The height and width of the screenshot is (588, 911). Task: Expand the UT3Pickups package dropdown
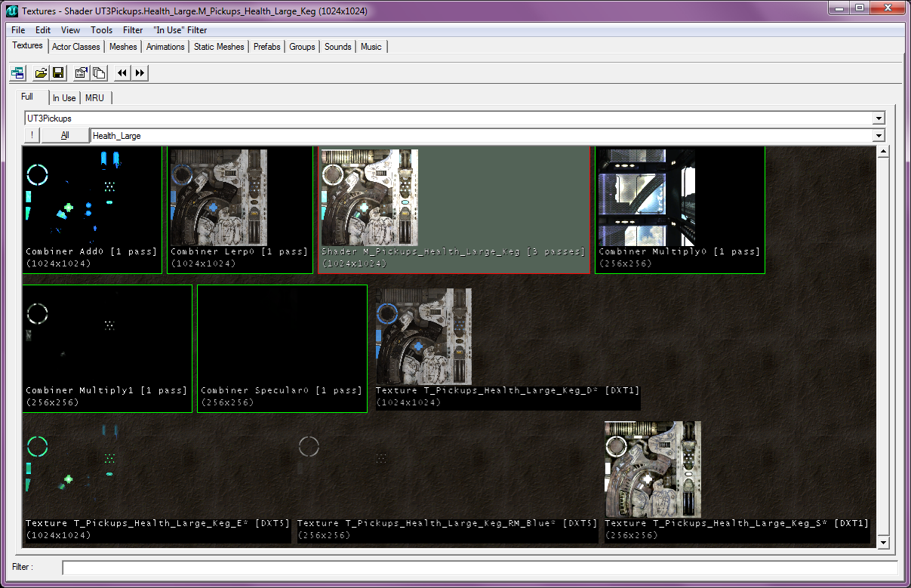click(878, 119)
